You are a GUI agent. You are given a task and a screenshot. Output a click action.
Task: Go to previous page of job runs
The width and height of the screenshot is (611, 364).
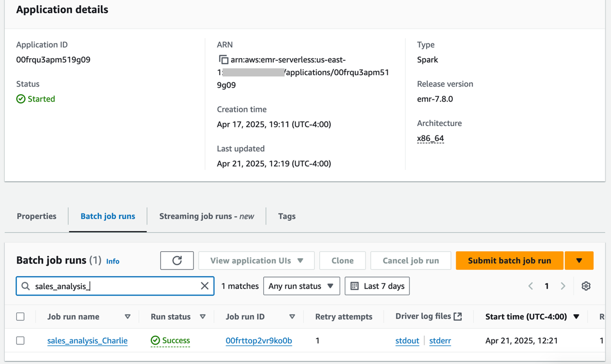coord(531,286)
